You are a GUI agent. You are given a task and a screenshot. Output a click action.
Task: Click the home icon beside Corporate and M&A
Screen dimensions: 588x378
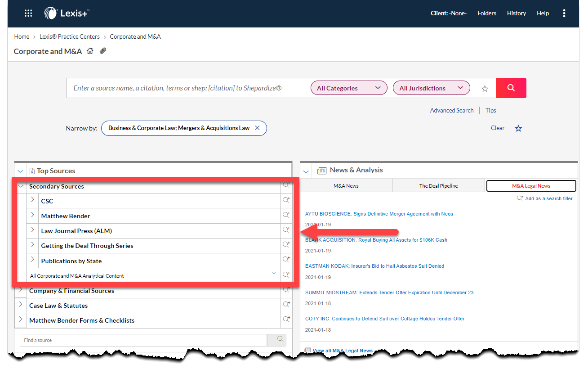tap(90, 51)
